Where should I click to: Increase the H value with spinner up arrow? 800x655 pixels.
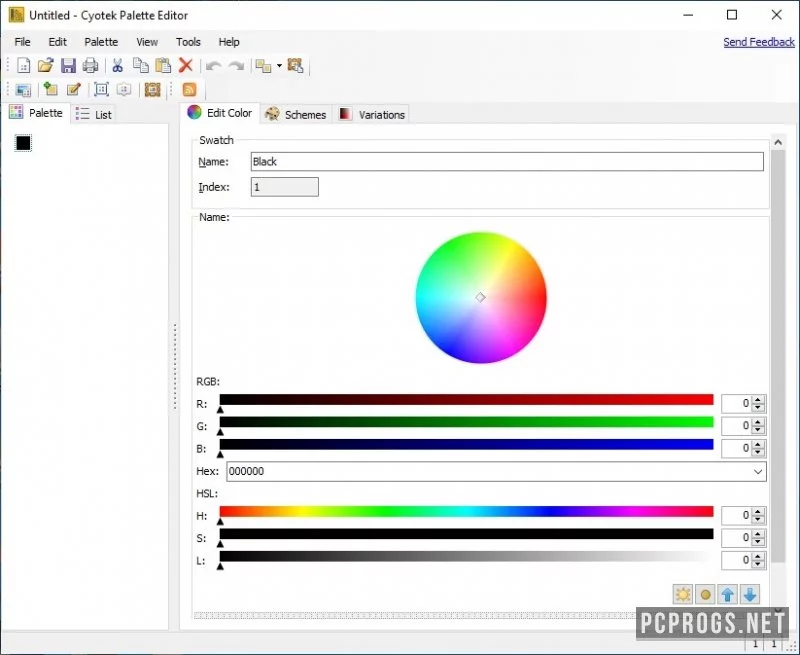[759, 511]
